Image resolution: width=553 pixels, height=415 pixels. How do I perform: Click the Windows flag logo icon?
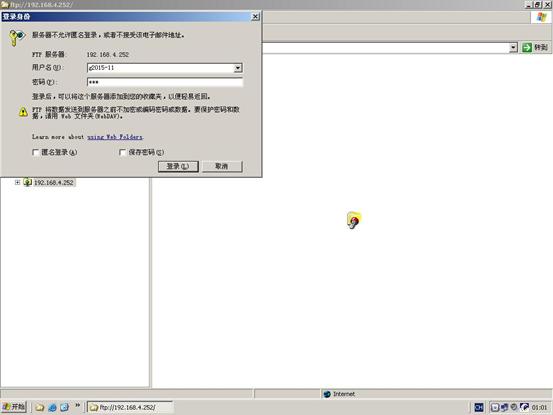541,17
